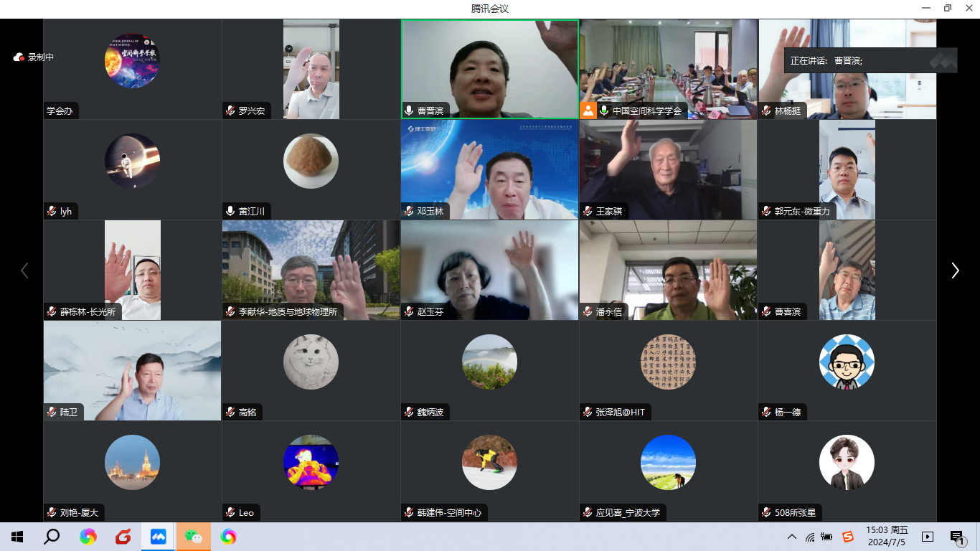Image resolution: width=980 pixels, height=551 pixels.
Task: Click the mic icon beside 黄江川
Action: pyautogui.click(x=230, y=211)
